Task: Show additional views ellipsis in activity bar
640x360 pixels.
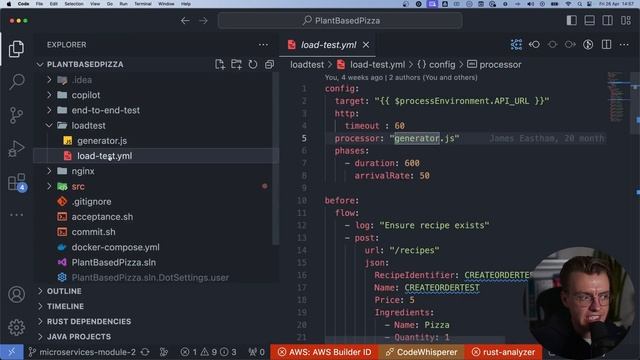Action: 16,215
